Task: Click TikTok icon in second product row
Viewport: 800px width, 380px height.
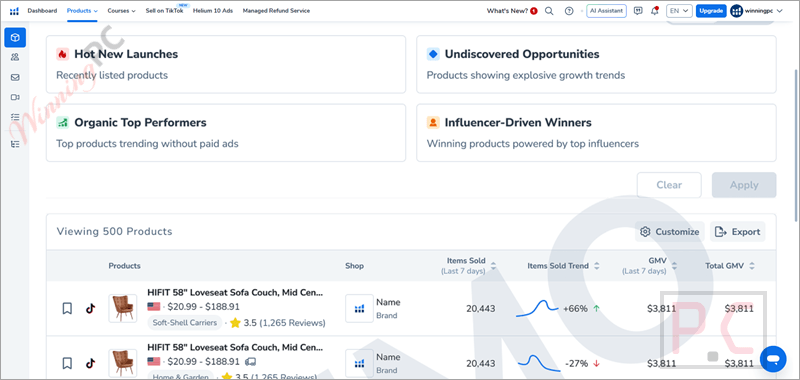Action: coord(90,363)
